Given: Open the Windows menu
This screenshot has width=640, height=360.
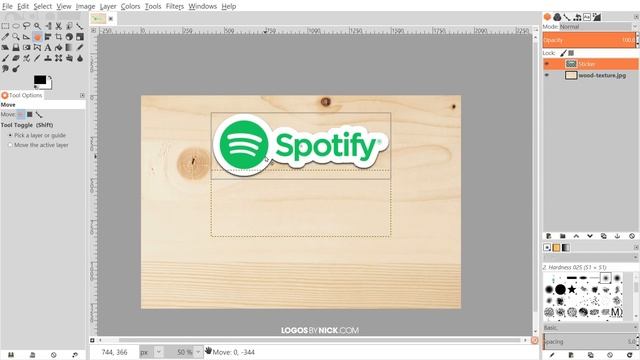Looking at the screenshot, I should (202, 6).
